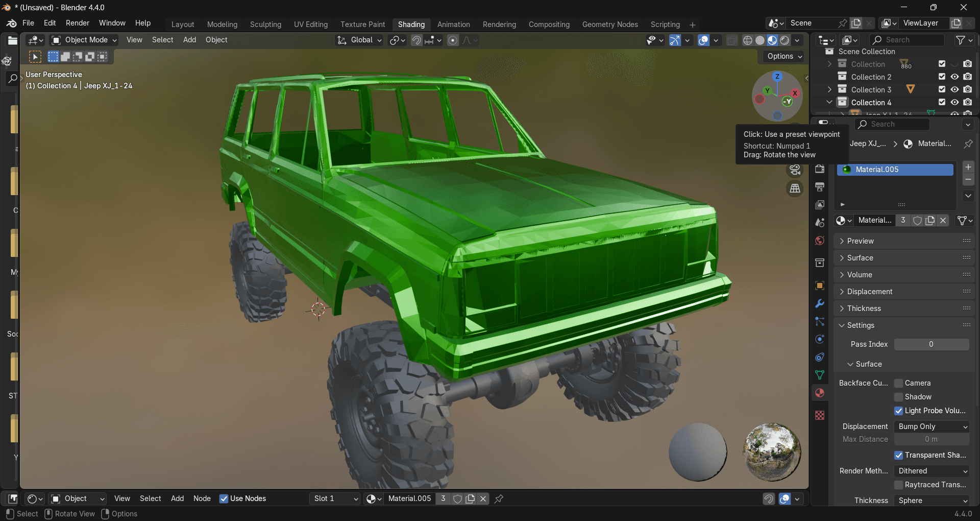
Task: Open the Physics Properties tab
Action: pos(819,339)
